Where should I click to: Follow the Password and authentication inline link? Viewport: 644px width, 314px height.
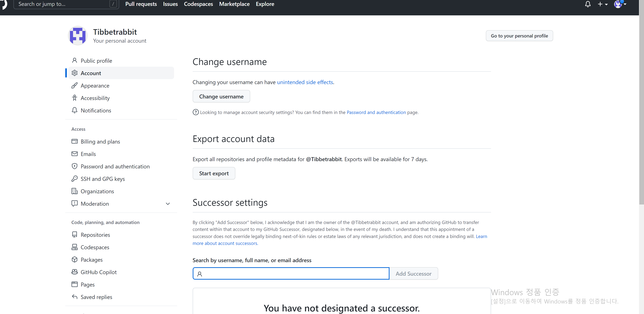point(376,112)
